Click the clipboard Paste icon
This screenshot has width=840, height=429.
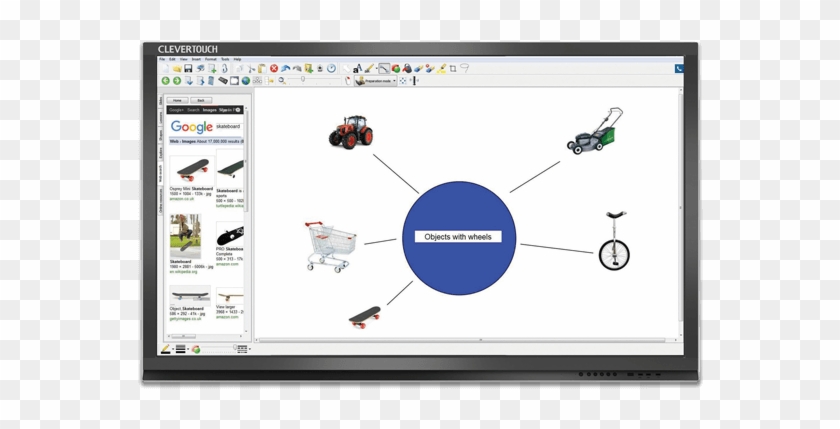coord(262,69)
